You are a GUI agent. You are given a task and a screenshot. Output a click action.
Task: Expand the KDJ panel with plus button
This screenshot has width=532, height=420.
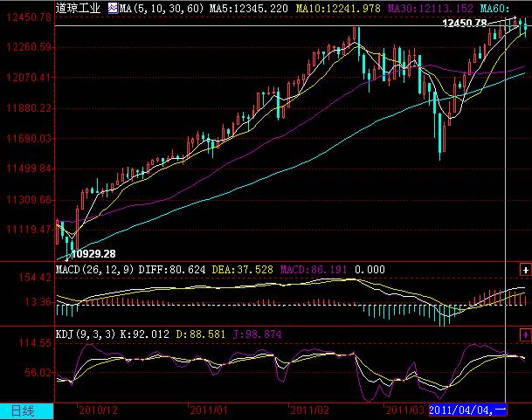click(525, 334)
